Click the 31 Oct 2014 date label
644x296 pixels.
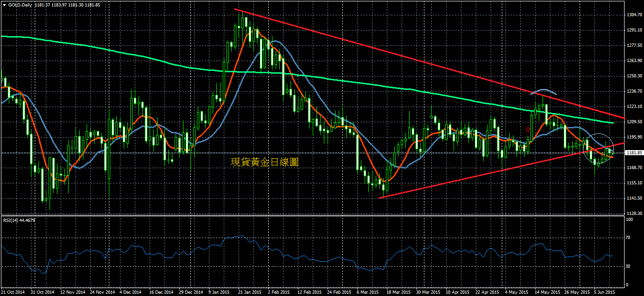42,292
